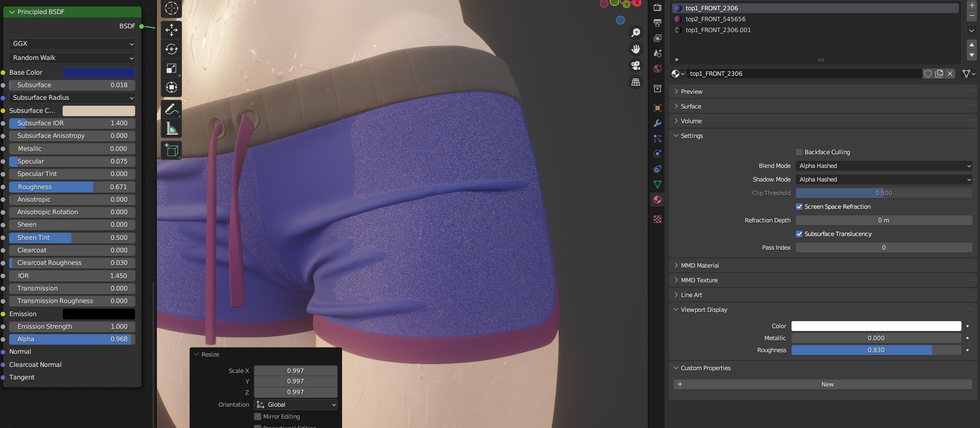Toggle fake user shield for top1_FRONT_2306

coord(928,74)
